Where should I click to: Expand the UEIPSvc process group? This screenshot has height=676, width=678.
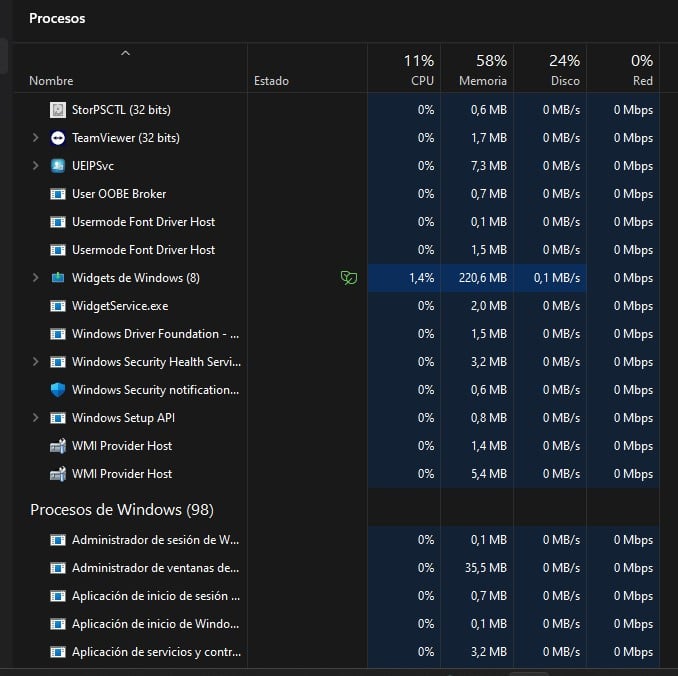point(35,166)
